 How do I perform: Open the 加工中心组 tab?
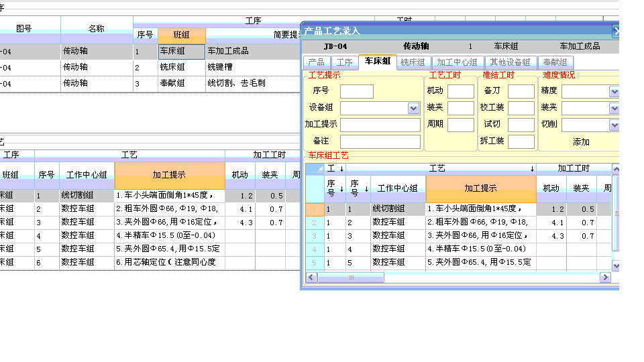[x=456, y=62]
